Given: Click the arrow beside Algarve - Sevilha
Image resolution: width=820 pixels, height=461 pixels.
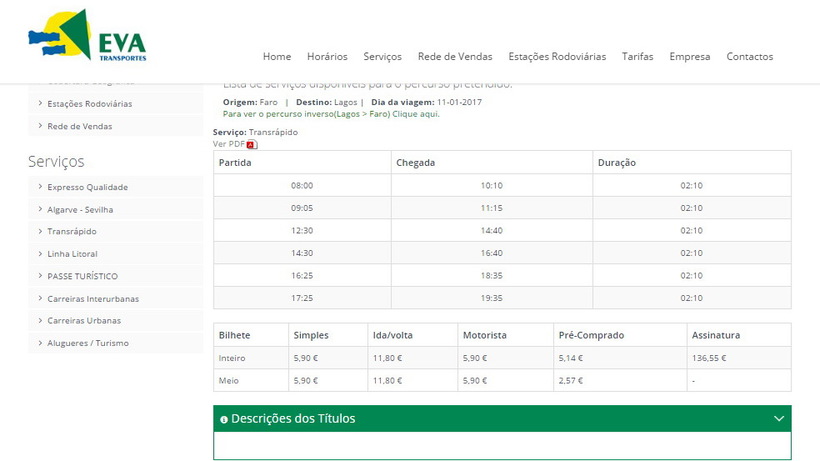Looking at the screenshot, I should click(40, 209).
